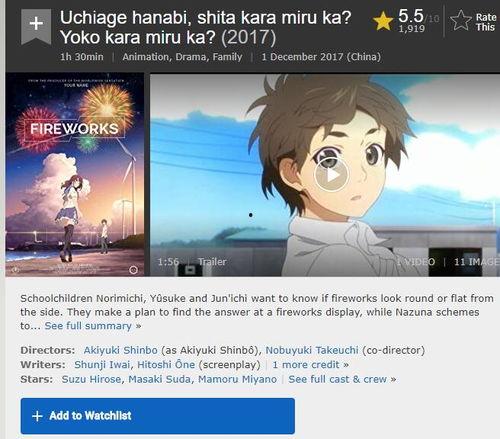This screenshot has width=500, height=439.
Task: Open Nobuyuki Takeuchi's page
Action: [x=312, y=350]
